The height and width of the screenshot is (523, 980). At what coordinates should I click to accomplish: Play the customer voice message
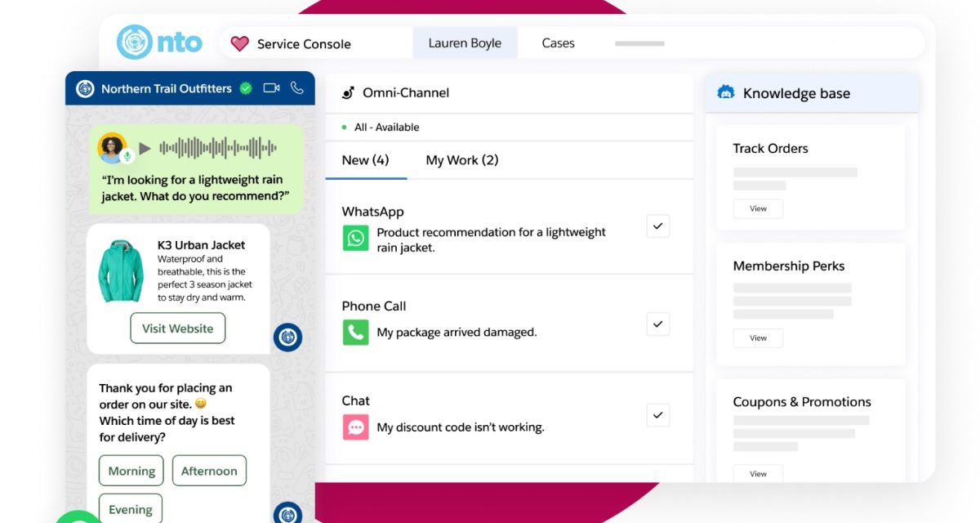pos(145,148)
